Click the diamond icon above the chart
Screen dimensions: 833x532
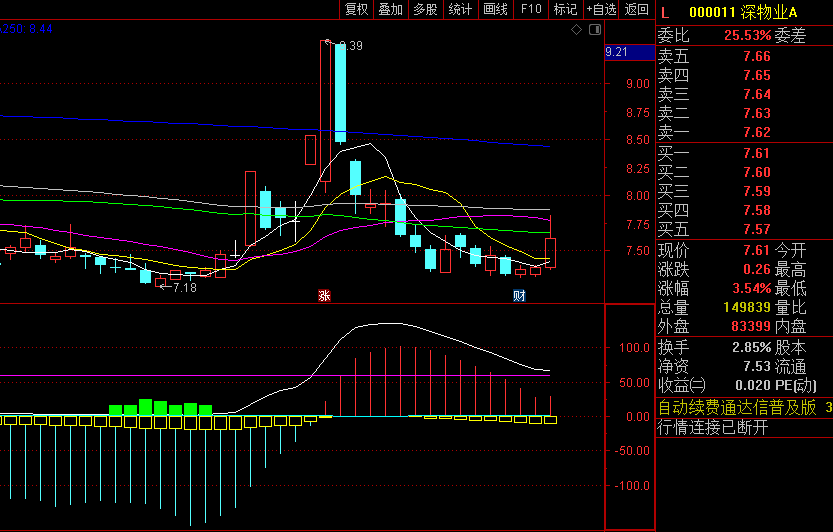577,30
